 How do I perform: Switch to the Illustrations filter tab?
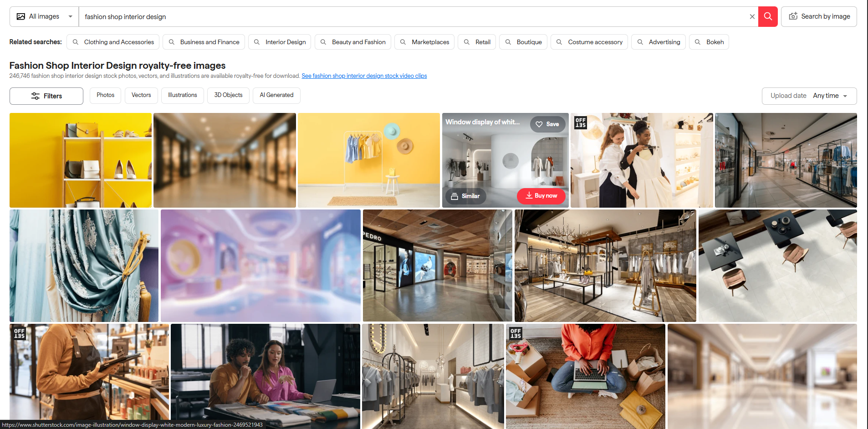tap(182, 95)
